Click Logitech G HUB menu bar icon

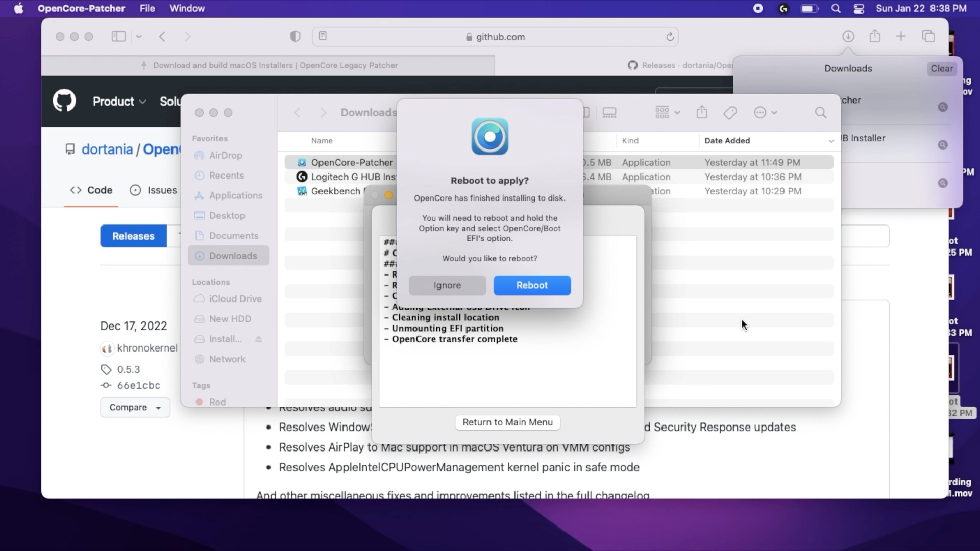(783, 8)
